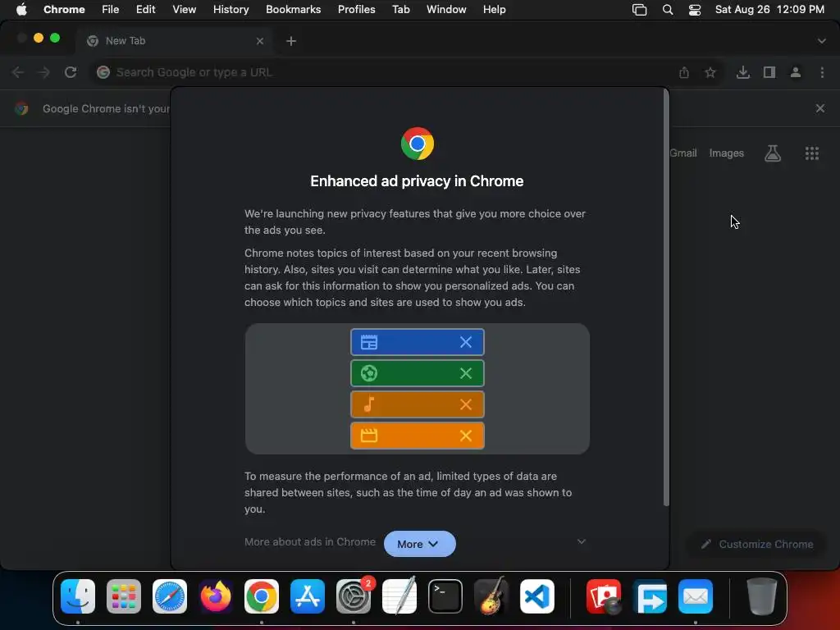Open the downloads icon in toolbar
Image resolution: width=840 pixels, height=630 pixels.
coord(742,72)
